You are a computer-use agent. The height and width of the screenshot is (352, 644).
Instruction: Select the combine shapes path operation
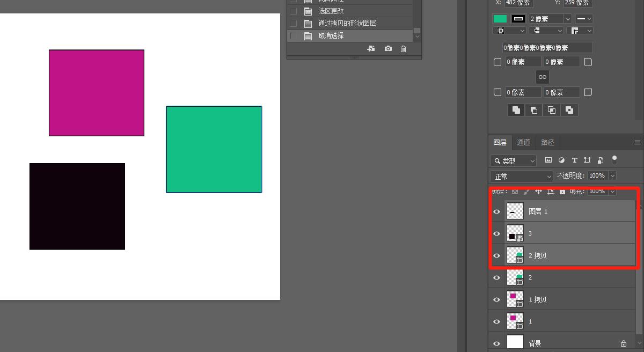tap(516, 110)
